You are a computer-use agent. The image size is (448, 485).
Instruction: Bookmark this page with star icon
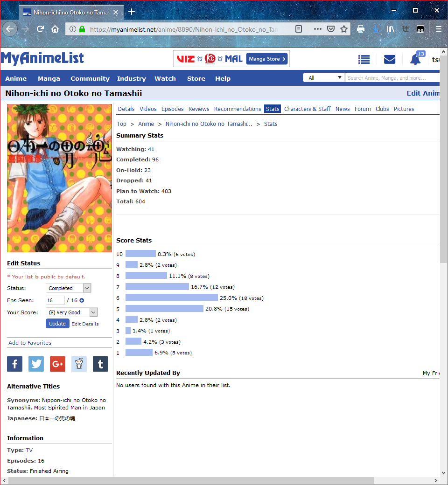343,29
